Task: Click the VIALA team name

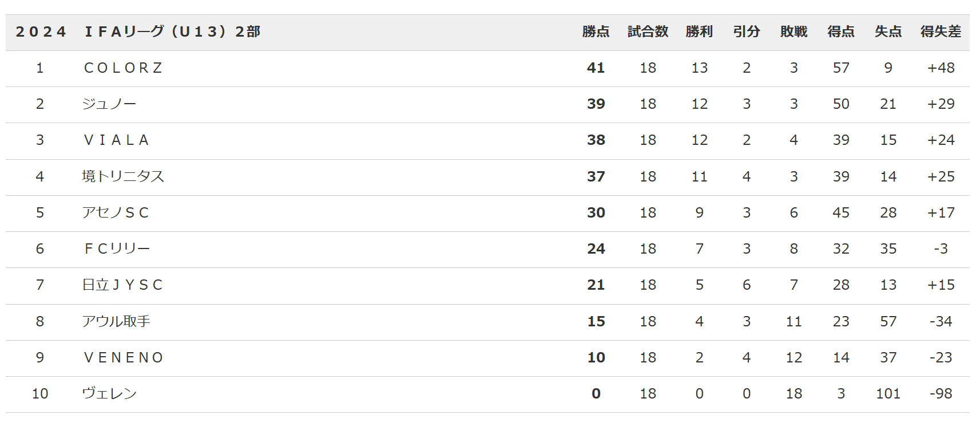Action: [117, 140]
